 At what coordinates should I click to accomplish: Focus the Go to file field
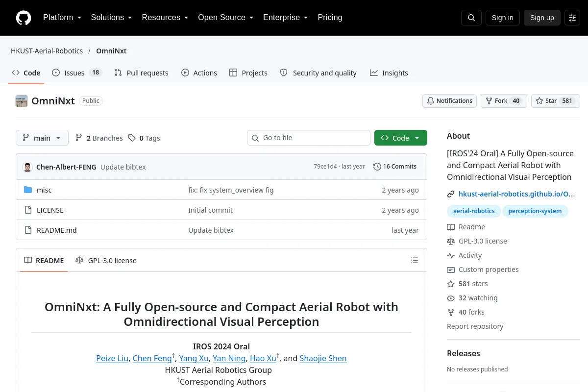(309, 138)
